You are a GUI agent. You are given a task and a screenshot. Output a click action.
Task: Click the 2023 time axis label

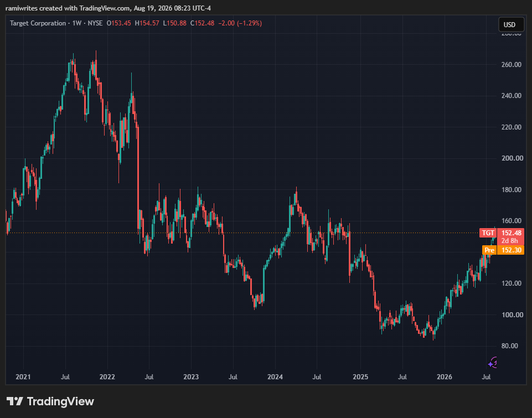click(191, 377)
